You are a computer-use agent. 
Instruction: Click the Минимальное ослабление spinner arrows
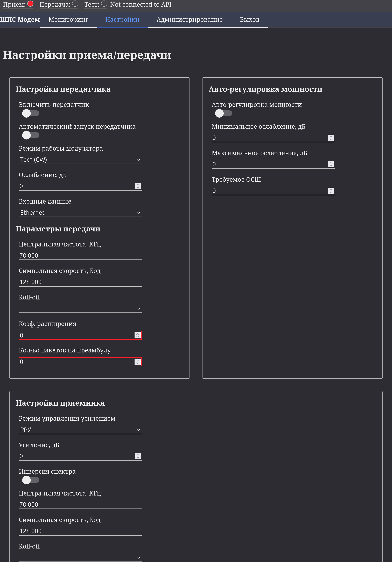331,138
